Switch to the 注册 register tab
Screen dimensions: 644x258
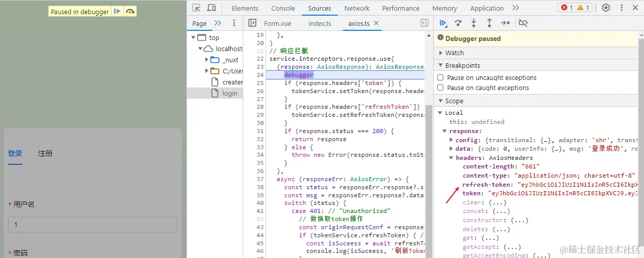[45, 153]
